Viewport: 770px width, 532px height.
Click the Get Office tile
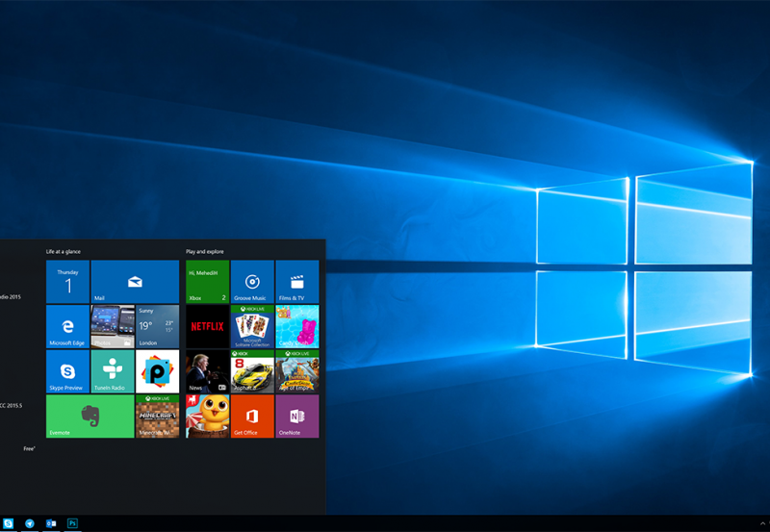click(252, 417)
